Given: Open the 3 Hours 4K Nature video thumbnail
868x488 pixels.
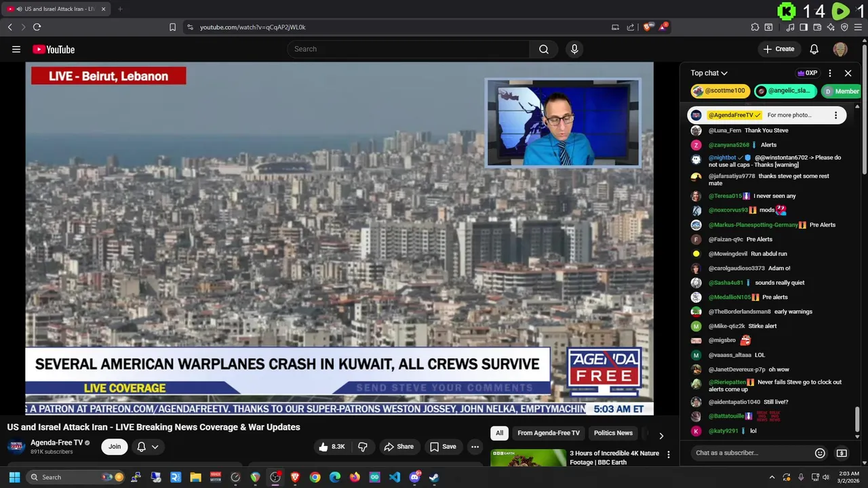Looking at the screenshot, I should click(528, 457).
